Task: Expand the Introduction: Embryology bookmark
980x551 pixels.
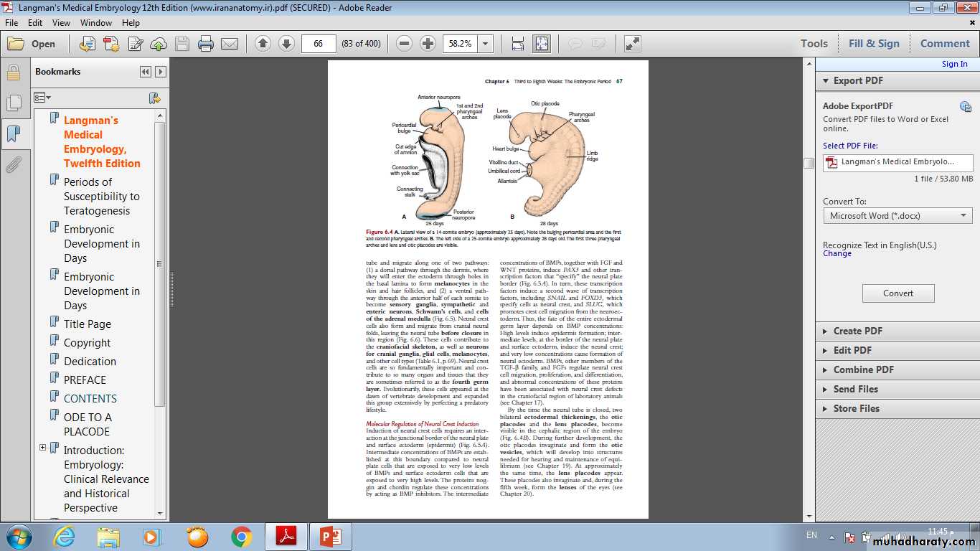Action: click(x=43, y=448)
